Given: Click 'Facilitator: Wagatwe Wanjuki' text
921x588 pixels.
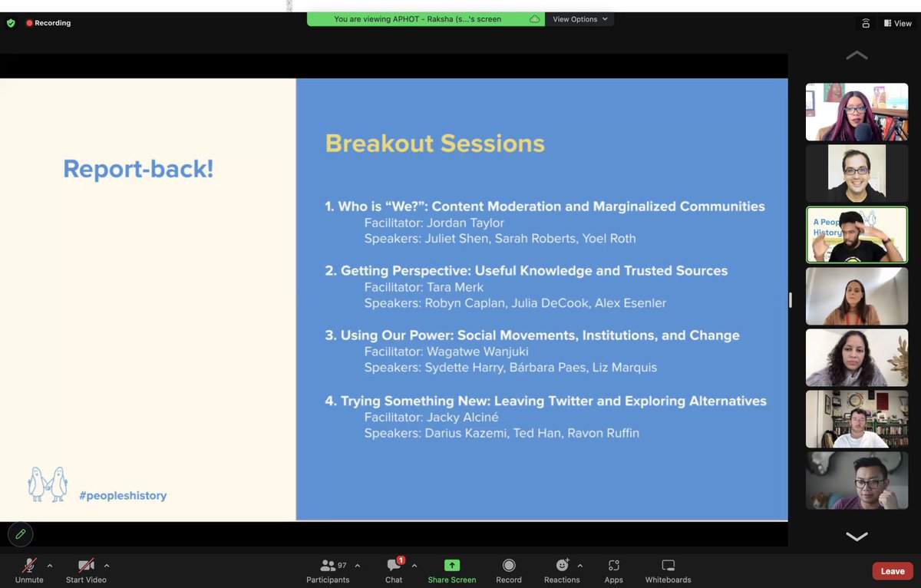Looking at the screenshot, I should (x=447, y=352).
